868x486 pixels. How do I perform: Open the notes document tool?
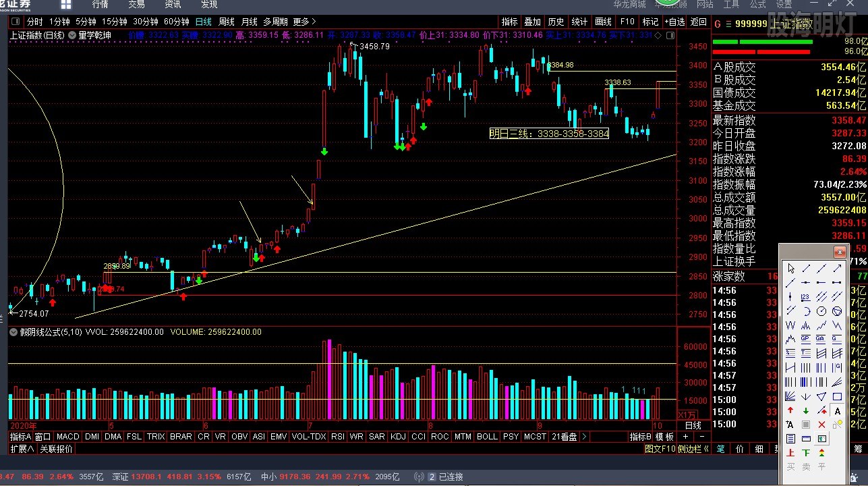click(791, 439)
